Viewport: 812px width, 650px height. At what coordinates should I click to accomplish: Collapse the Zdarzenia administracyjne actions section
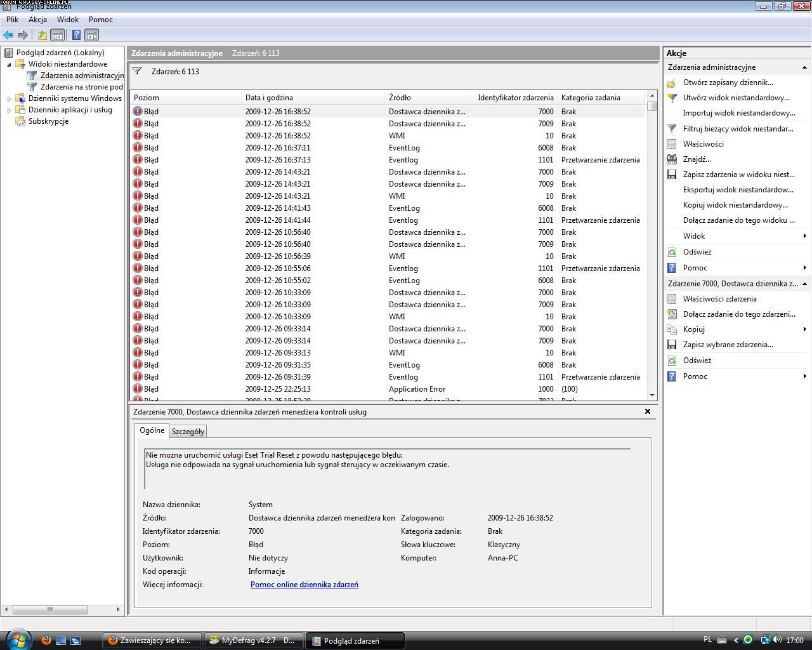point(804,67)
